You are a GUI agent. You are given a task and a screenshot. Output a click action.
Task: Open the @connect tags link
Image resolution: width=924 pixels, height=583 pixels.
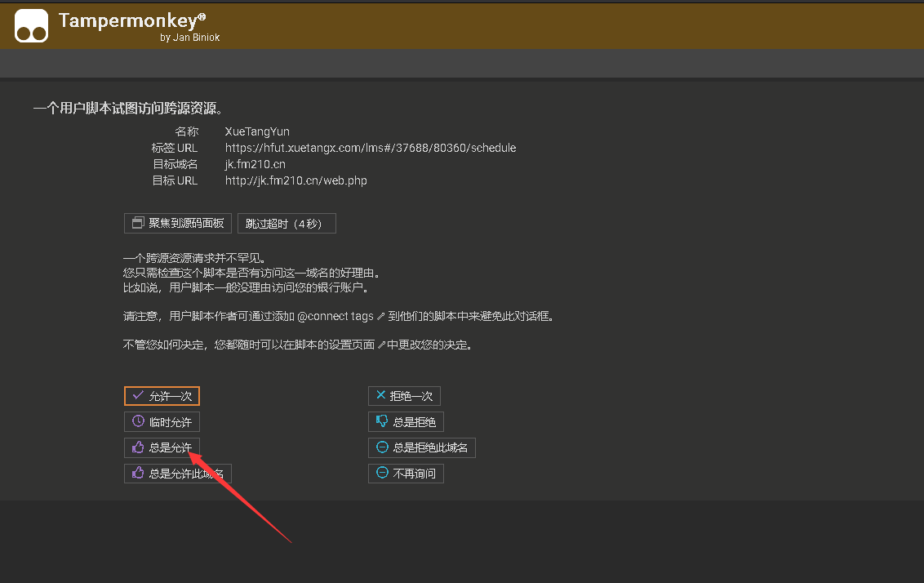point(341,317)
